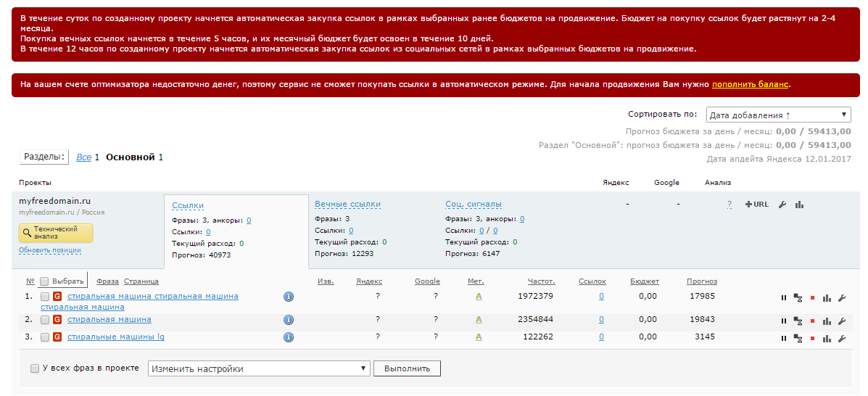This screenshot has width=868, height=396.
Task: Open the 'Соц. сигналы' tab
Action: point(473,205)
